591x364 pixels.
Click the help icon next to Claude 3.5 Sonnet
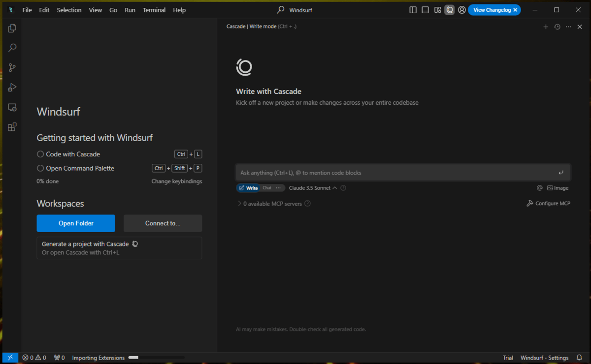343,188
